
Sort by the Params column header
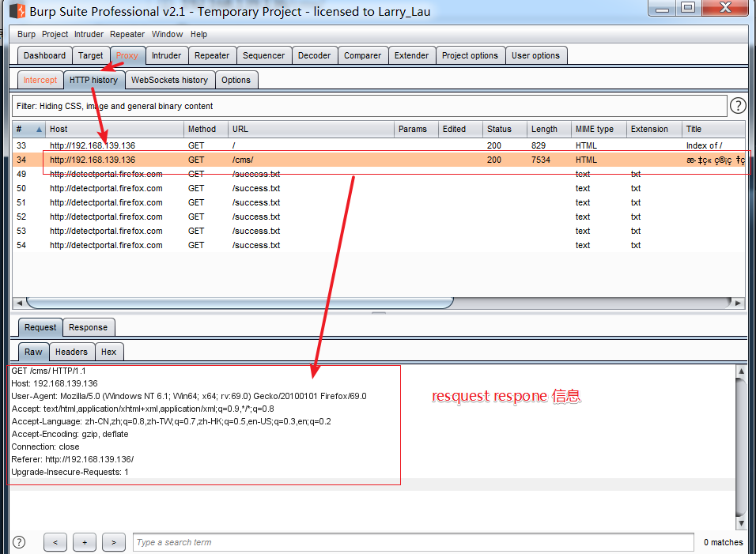(416, 129)
